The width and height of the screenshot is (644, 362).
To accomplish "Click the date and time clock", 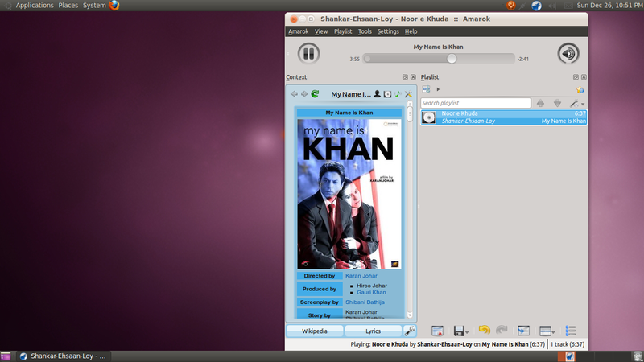I will (609, 6).
